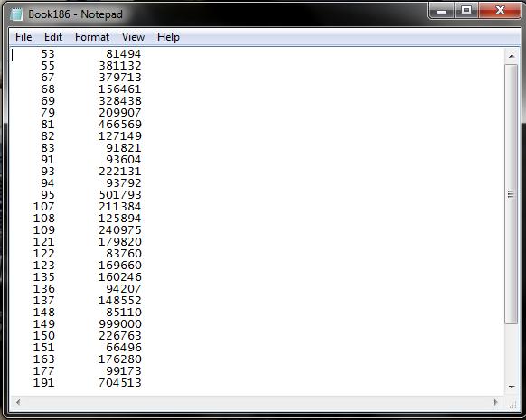The height and width of the screenshot is (420, 526).
Task: Click the row number 191
Action: 43,382
